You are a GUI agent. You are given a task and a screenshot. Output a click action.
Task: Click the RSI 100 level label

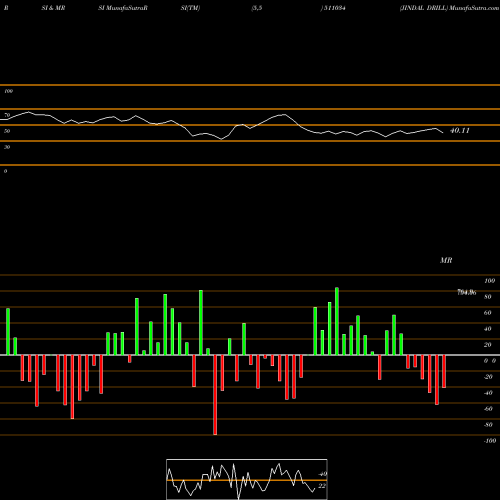(x=8, y=91)
